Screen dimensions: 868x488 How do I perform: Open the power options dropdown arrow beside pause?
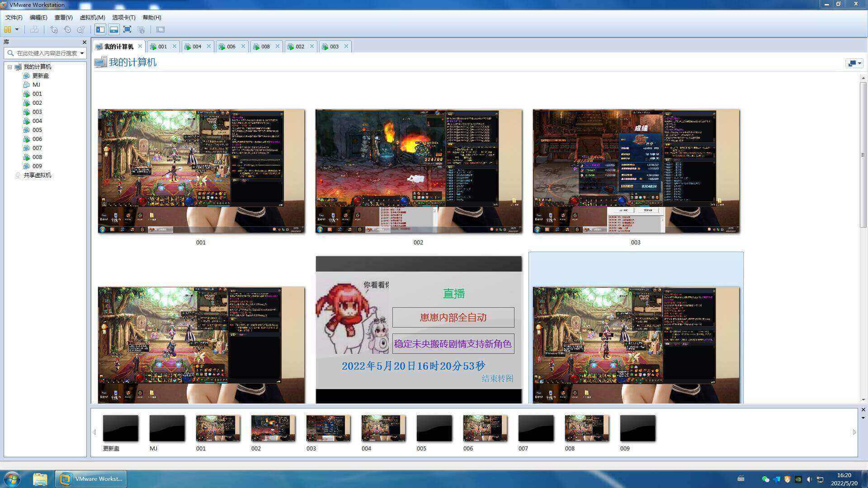[x=17, y=29]
